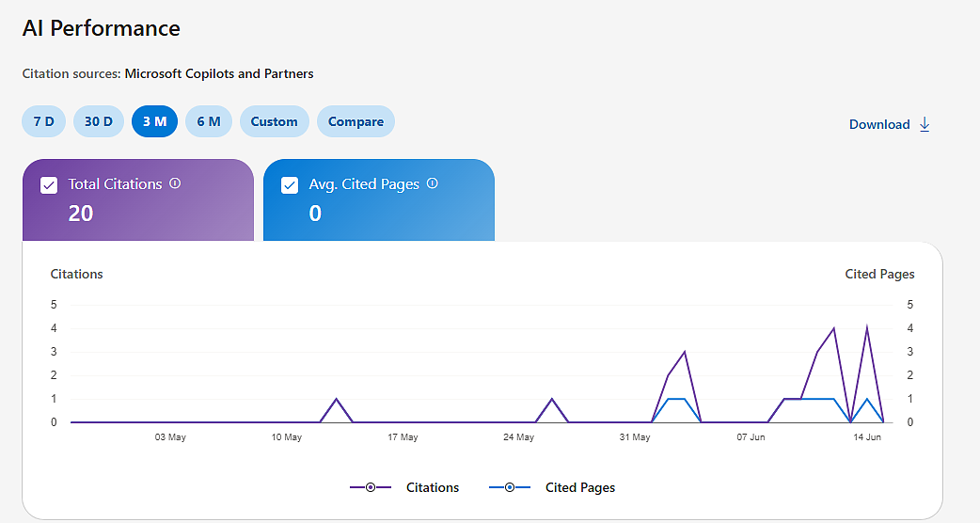Click the 14 Jun axis label
The image size is (980, 523).
[867, 436]
